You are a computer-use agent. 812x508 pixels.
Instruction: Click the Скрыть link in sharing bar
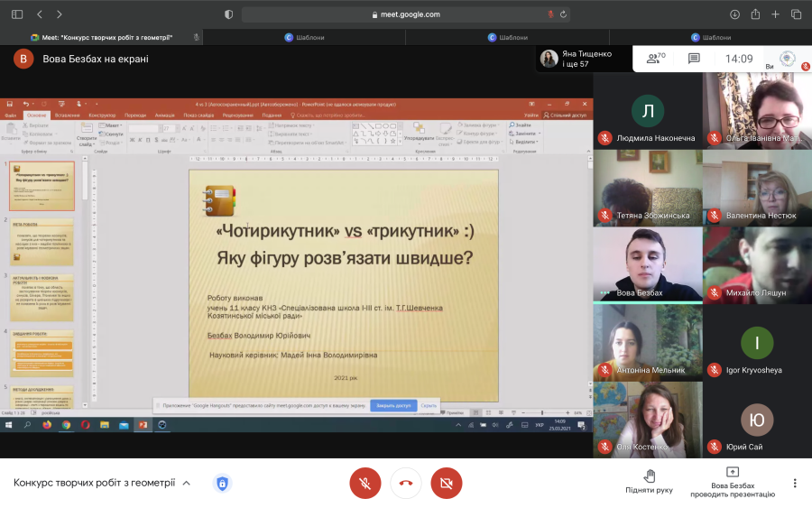coord(429,405)
